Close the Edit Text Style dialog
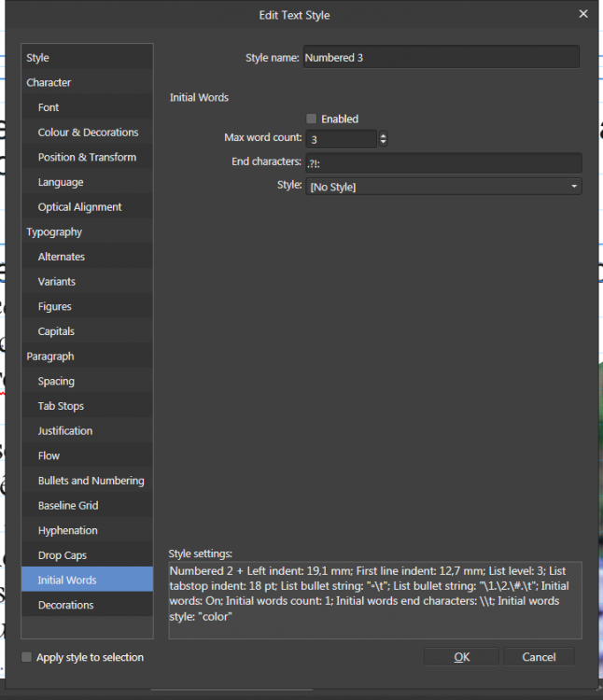This screenshot has height=700, width=603. pos(583,14)
